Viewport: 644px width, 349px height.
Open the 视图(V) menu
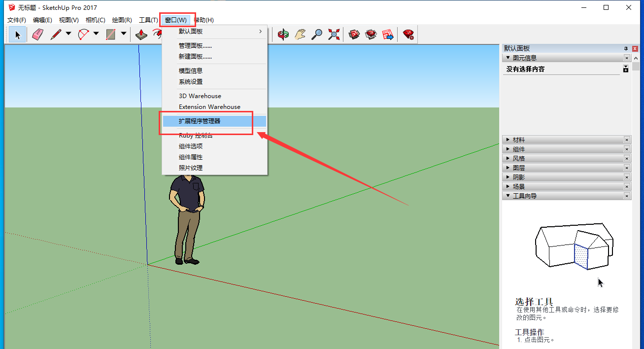coord(69,20)
